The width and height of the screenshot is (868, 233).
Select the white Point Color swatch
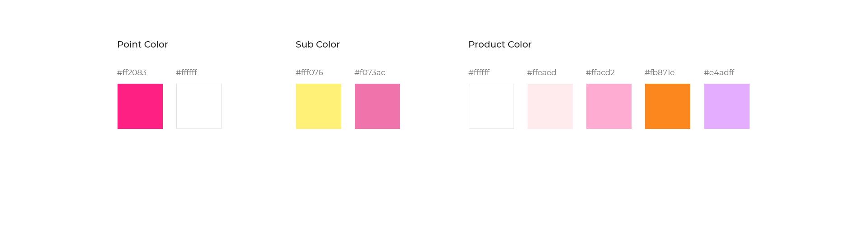199,106
